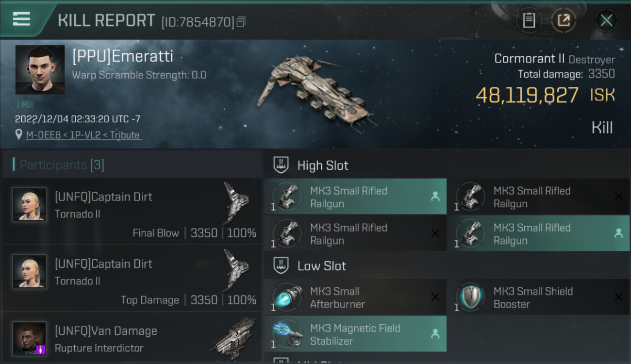Click the Cormorant II ship name

(x=529, y=59)
